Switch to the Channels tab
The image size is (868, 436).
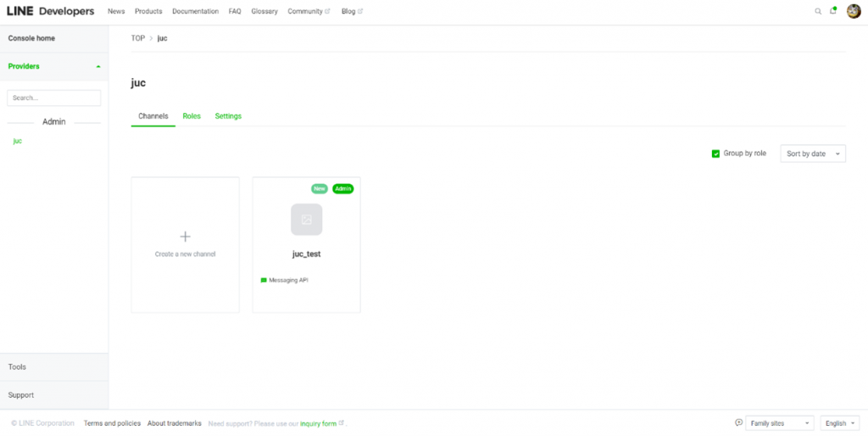point(153,116)
